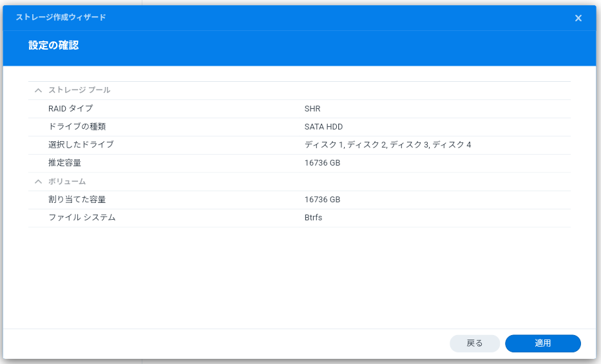Select the RAID タイプ row label
Screen dimensions: 601x364
tap(70, 109)
